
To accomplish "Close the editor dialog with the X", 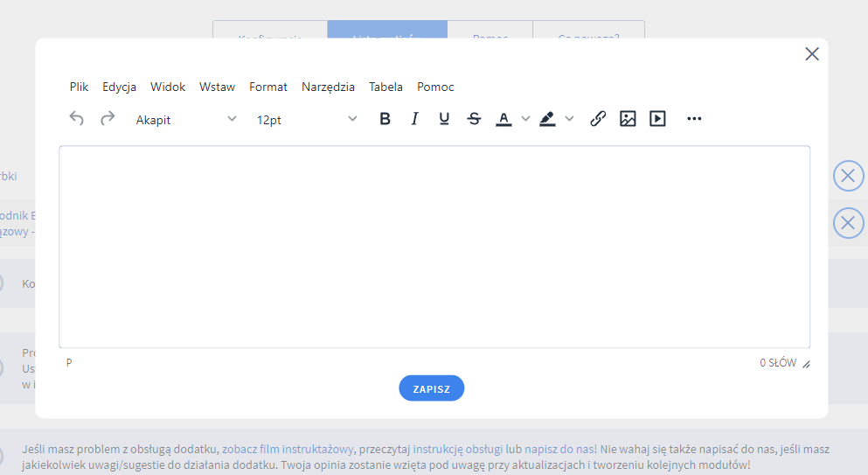I will coord(812,53).
